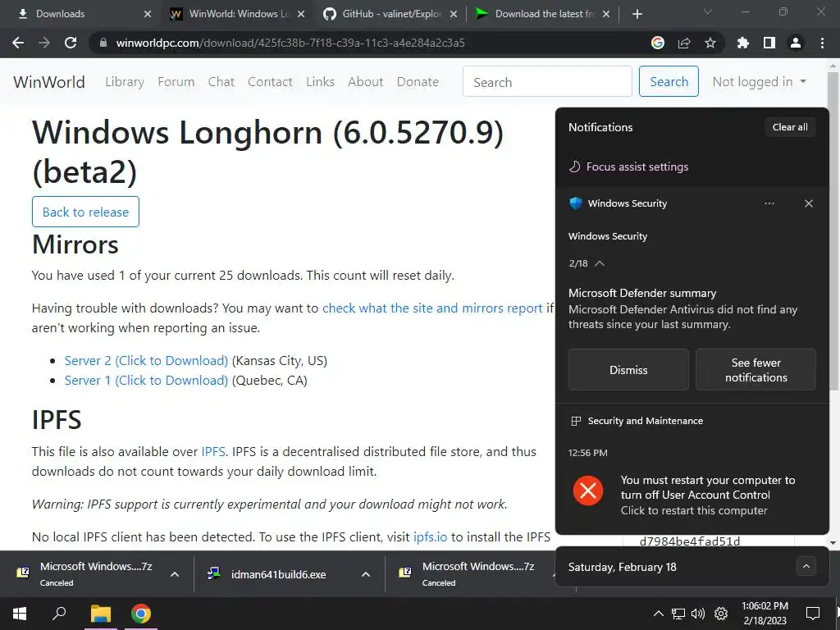The image size is (840, 630).
Task: Collapse the 2/18 notification chevron
Action: (x=600, y=263)
